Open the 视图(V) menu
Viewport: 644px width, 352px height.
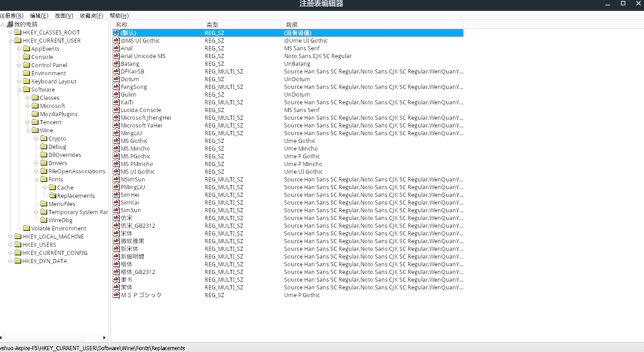64,16
